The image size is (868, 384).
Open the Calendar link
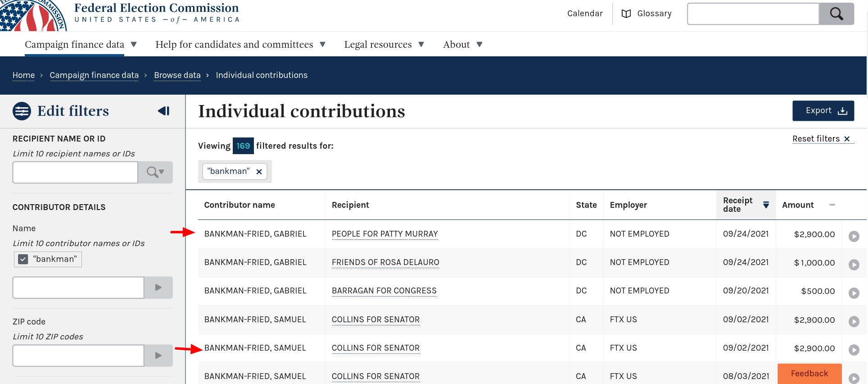click(585, 14)
